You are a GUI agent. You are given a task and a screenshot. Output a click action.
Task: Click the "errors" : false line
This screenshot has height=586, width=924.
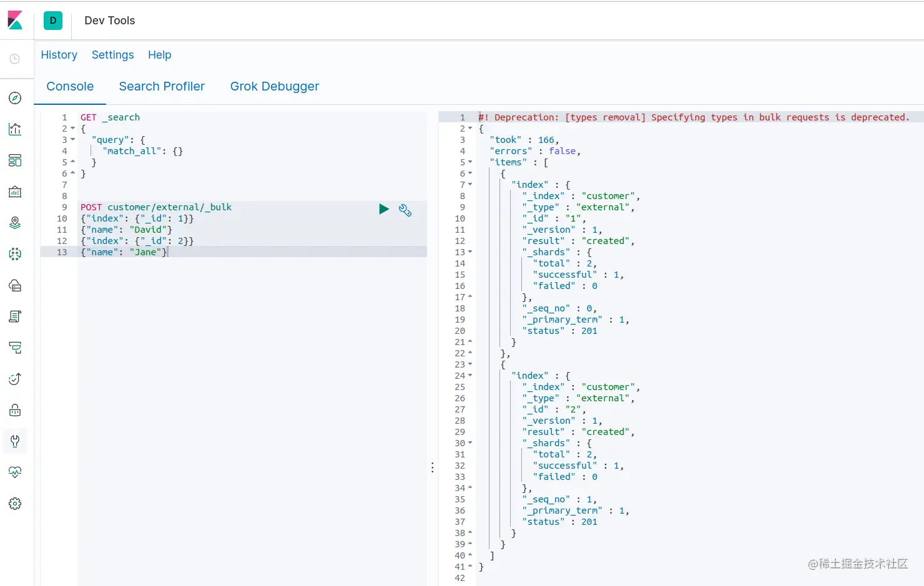point(535,151)
